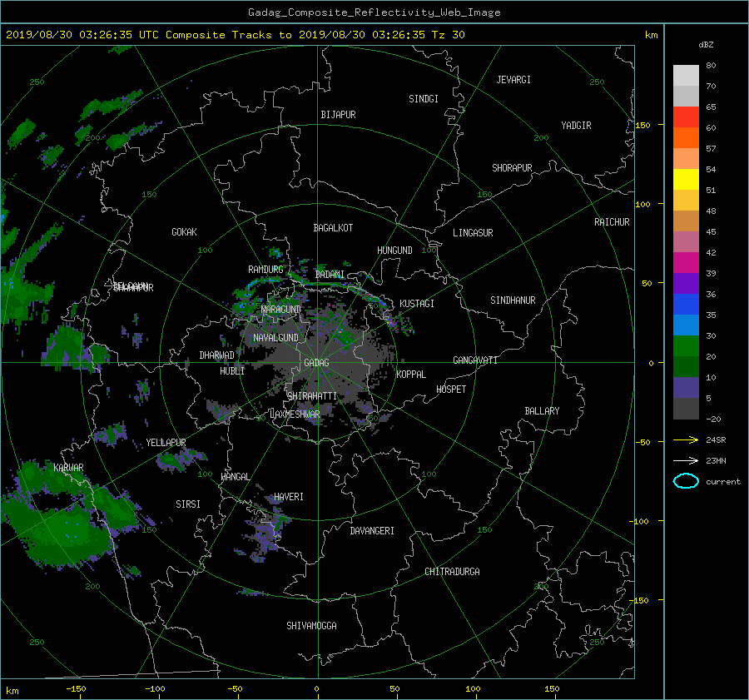Click the SHIVAMOGGA city label

tap(311, 625)
